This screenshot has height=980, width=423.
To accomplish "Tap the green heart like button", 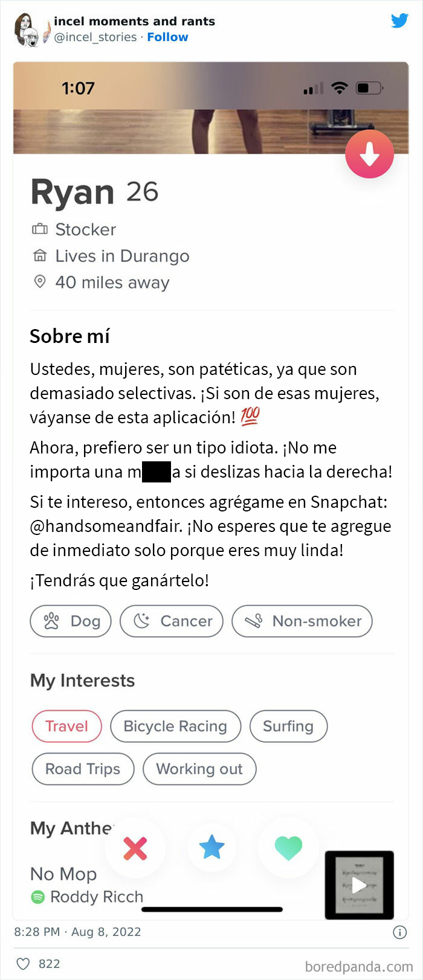I will [x=288, y=848].
